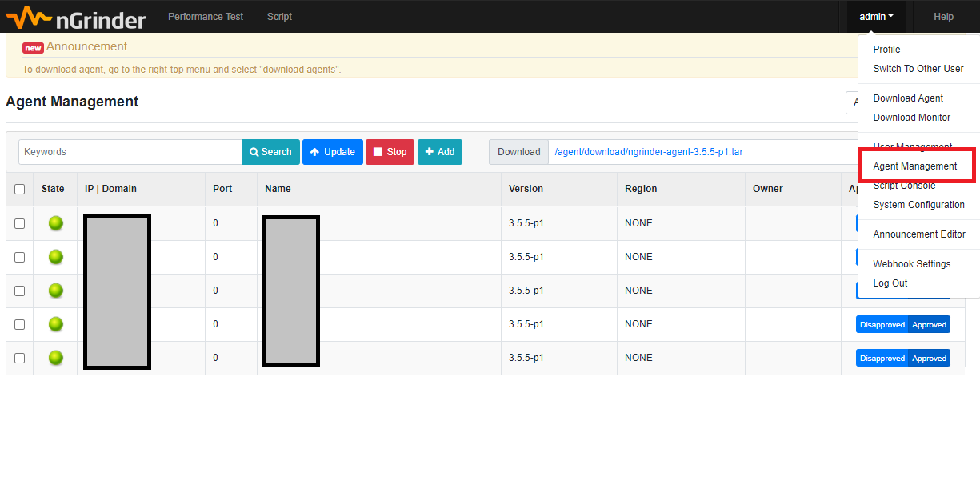This screenshot has height=481, width=980.
Task: Click the Update agents button
Action: (333, 152)
